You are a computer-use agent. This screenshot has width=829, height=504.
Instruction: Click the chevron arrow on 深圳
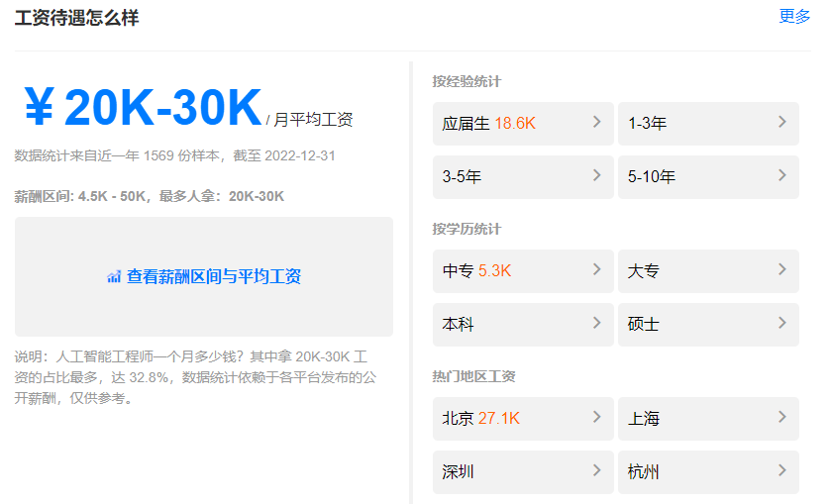597,470
